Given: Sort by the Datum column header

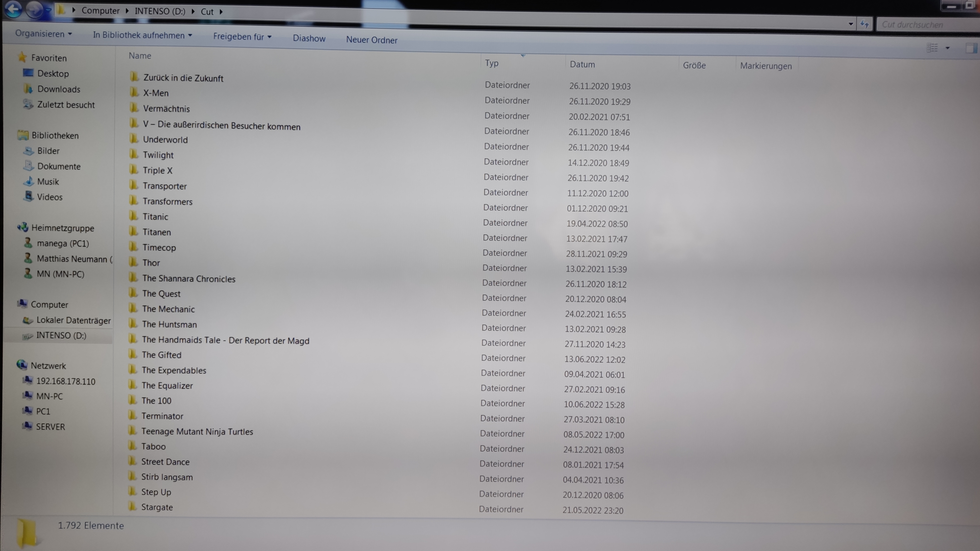Looking at the screenshot, I should [582, 64].
